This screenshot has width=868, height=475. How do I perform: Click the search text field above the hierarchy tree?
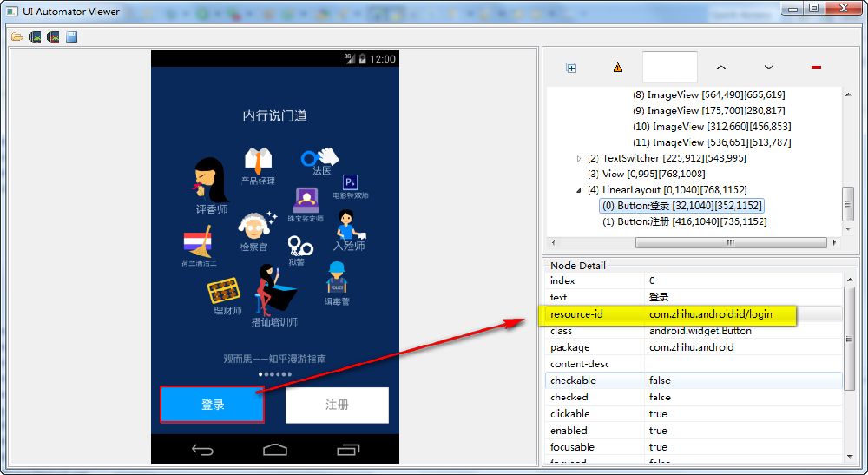point(669,68)
